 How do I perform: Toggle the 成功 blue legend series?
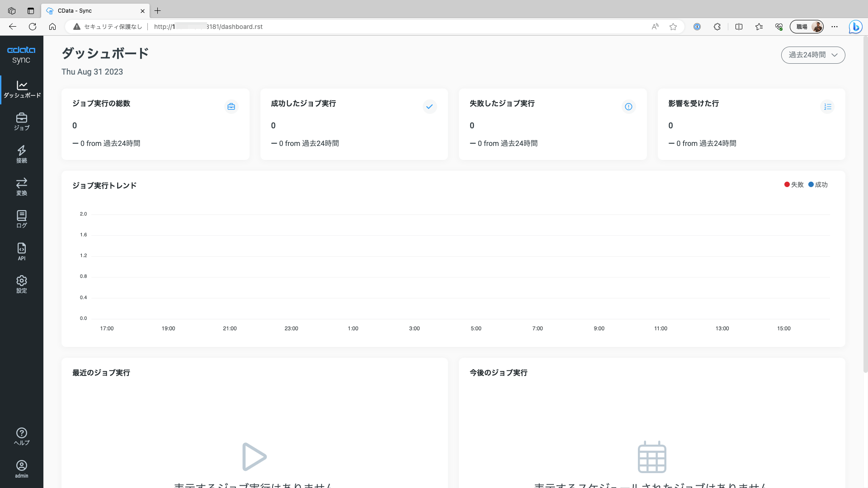click(x=818, y=185)
